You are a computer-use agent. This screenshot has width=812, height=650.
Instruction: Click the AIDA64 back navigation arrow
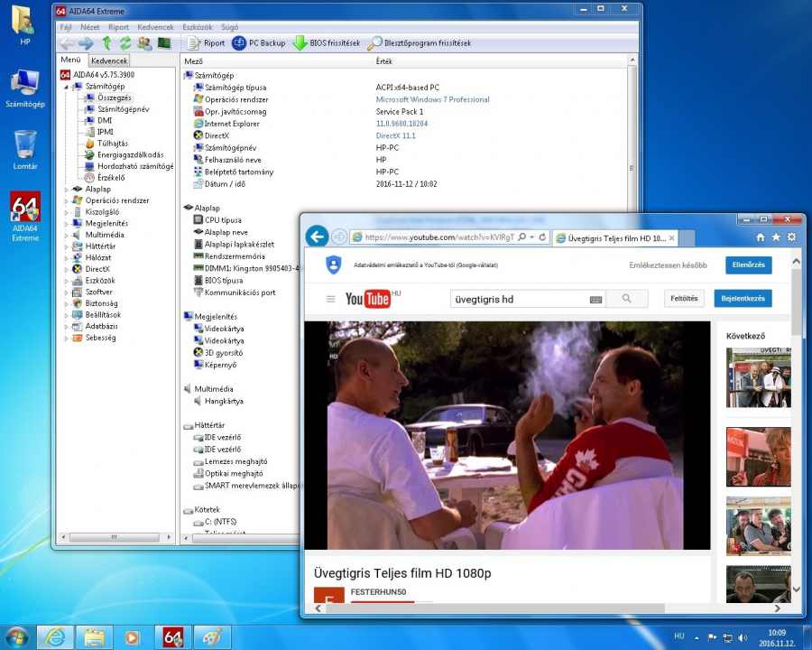[66, 43]
